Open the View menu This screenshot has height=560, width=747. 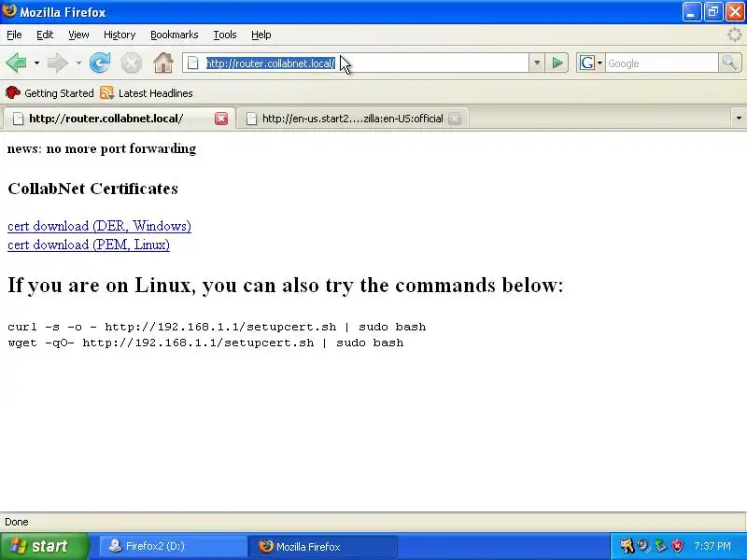coord(78,35)
